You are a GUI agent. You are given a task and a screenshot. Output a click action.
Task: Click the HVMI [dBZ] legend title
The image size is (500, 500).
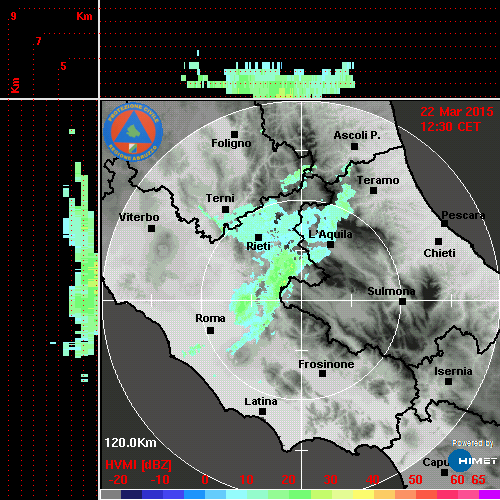138,465
